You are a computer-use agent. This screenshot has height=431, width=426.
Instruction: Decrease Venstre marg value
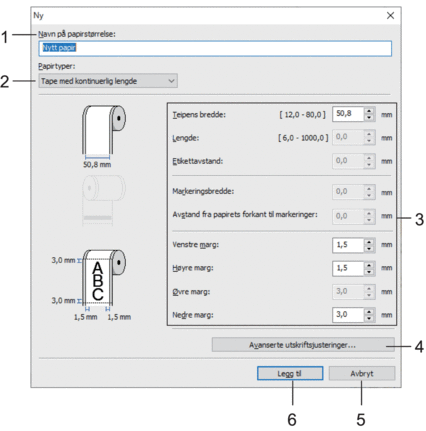point(369,249)
